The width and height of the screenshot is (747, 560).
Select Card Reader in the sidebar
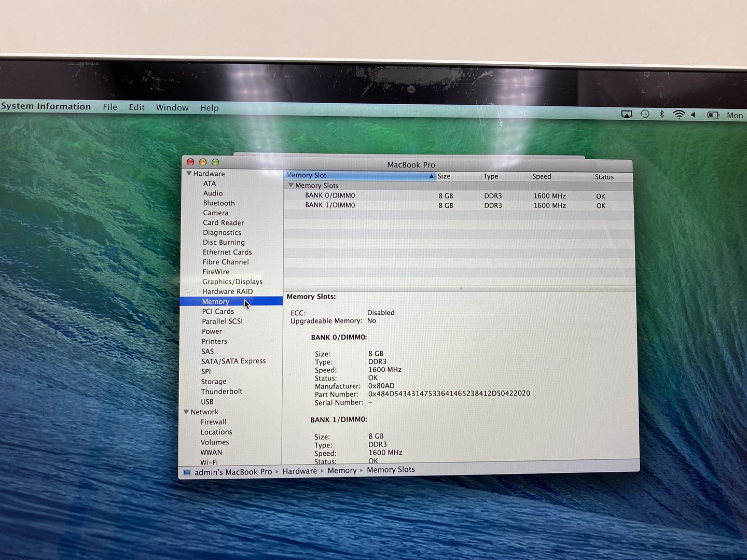pos(224,223)
